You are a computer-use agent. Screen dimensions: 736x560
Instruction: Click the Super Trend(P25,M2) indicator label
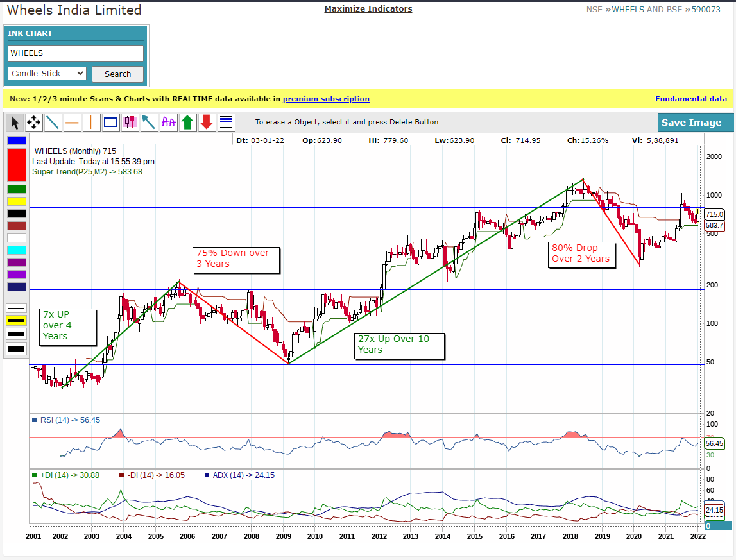coord(87,172)
